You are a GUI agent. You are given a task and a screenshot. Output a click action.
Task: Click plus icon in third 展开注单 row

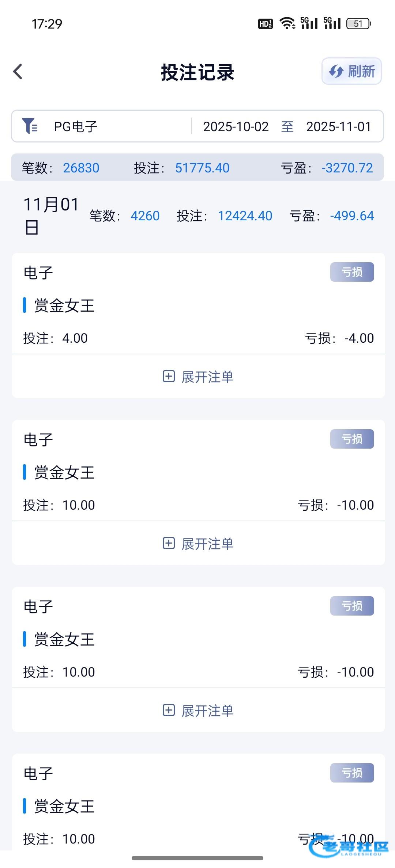coord(169,710)
